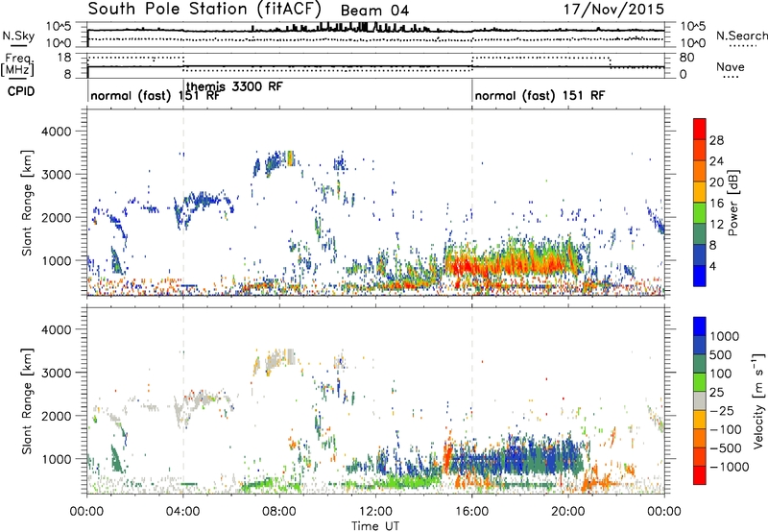Click the 4 tick on Power scale
The width and height of the screenshot is (768, 532).
(713, 266)
